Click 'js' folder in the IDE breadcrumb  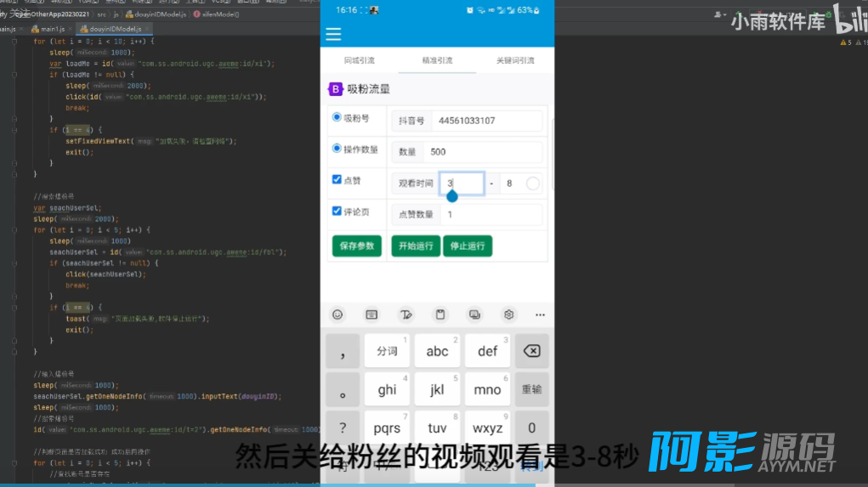pos(116,14)
